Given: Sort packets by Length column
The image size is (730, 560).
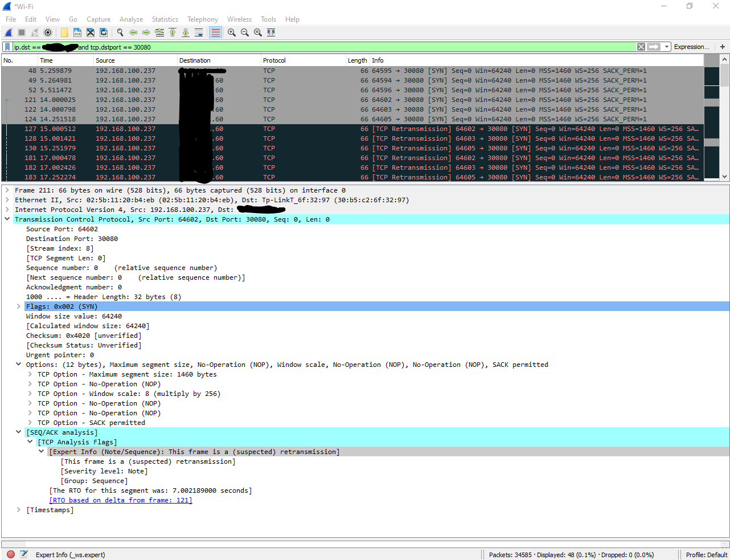Looking at the screenshot, I should (x=358, y=60).
